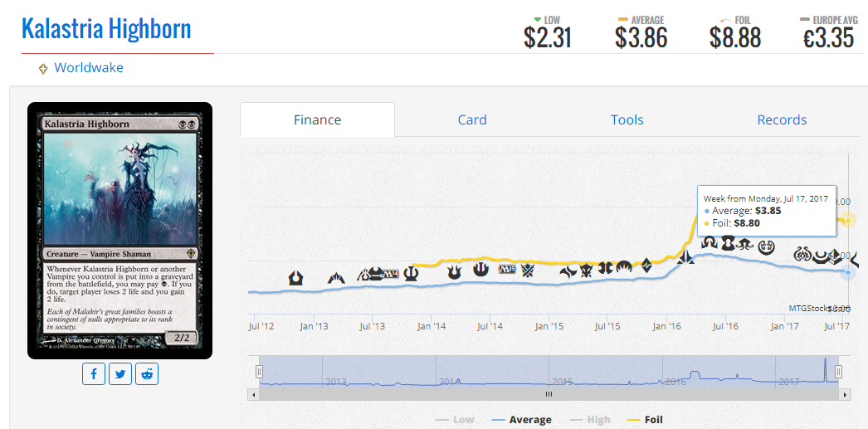This screenshot has height=429, width=868.
Task: Click the highlighted Foil data point on yellow line
Action: [847, 221]
